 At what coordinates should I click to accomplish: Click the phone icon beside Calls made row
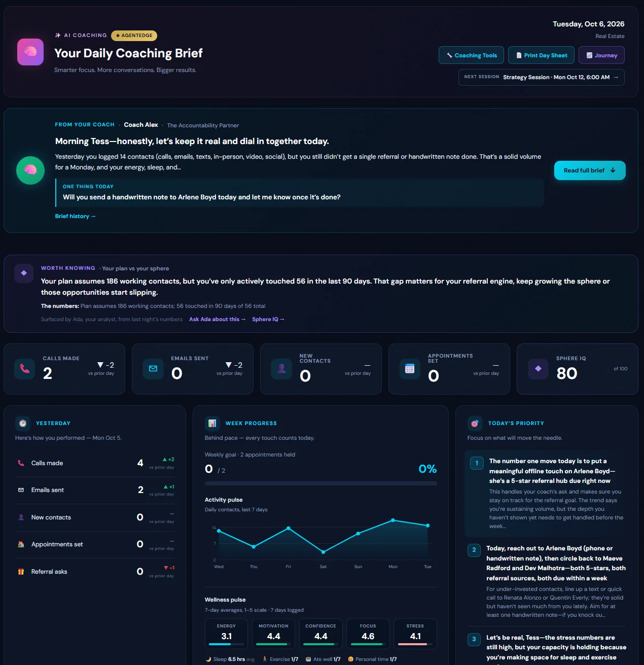click(x=21, y=463)
